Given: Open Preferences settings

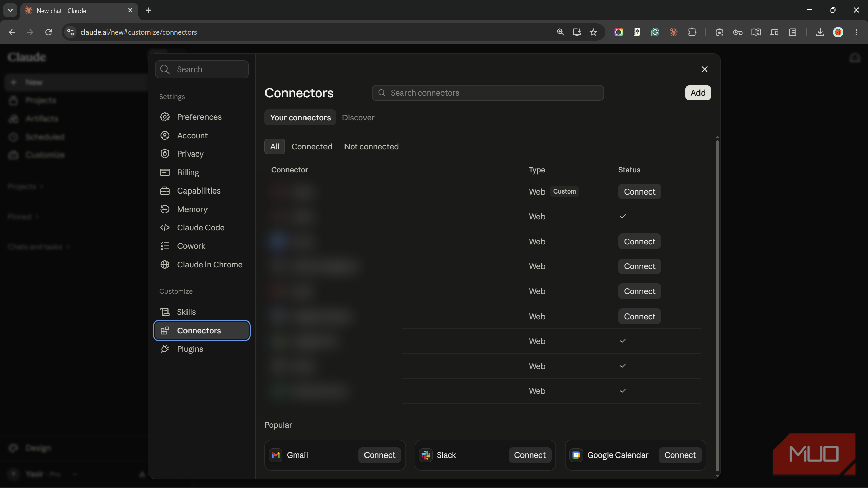Looking at the screenshot, I should coord(201,117).
